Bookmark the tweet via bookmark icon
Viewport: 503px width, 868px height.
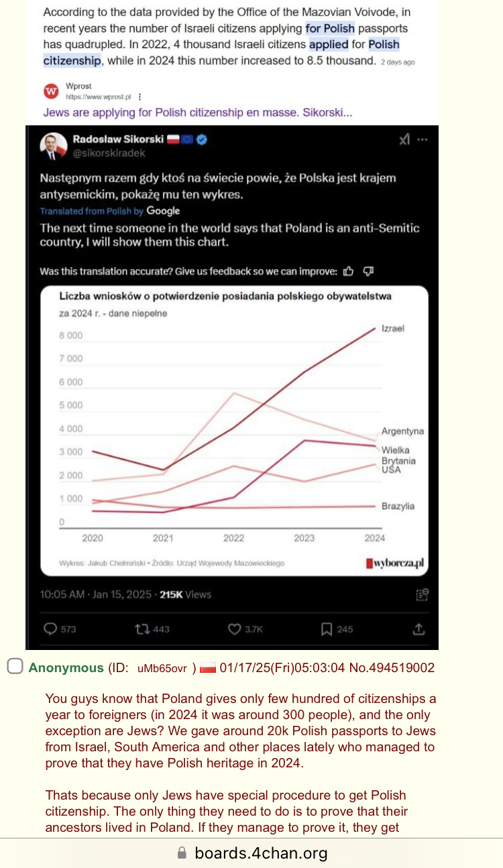point(327,629)
